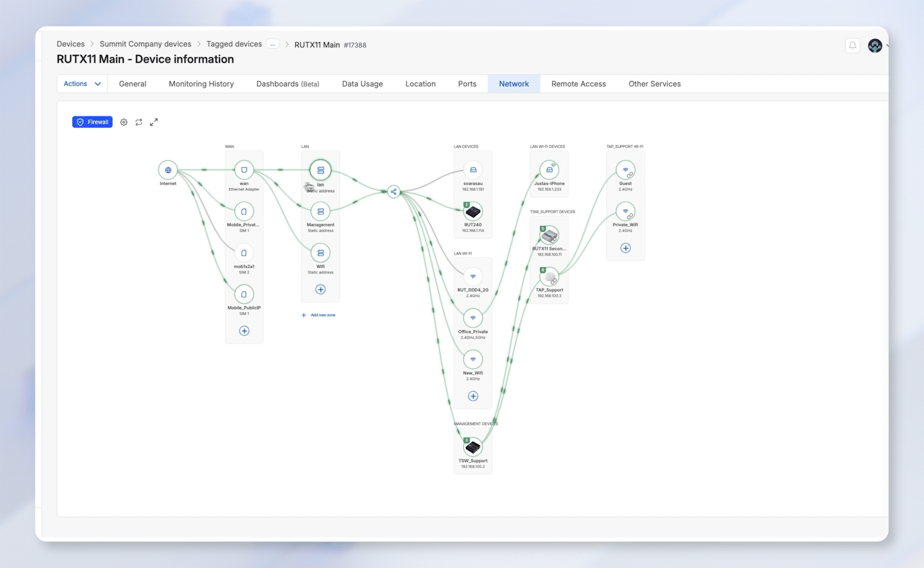Switch to the Remote Access tab

pyautogui.click(x=578, y=84)
